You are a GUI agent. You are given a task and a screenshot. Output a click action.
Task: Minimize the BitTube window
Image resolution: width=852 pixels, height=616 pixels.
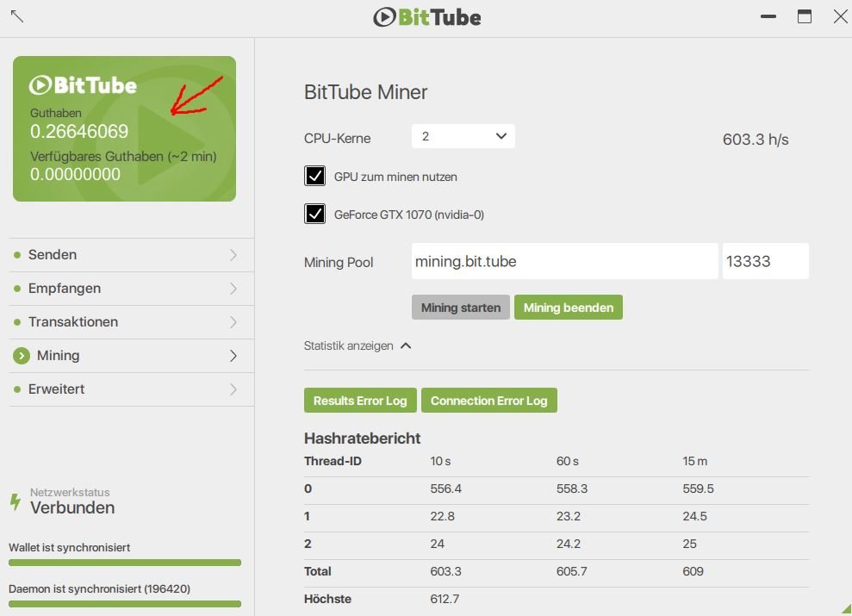(768, 17)
